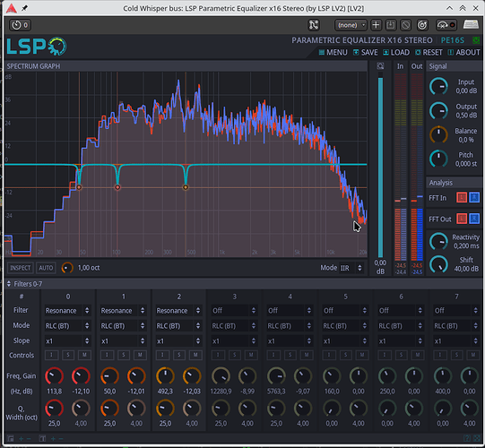This screenshot has height=448, width=485.
Task: Click the inspect range 1,00 oct knob
Action: coord(67,268)
